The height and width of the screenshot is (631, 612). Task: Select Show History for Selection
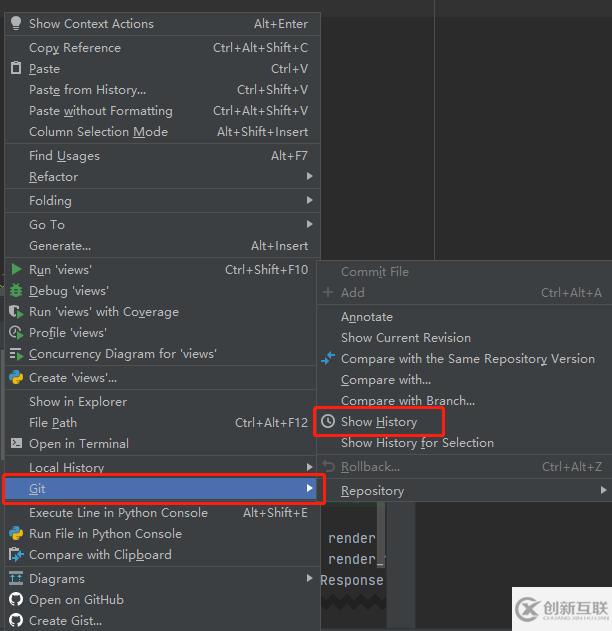(x=465, y=442)
